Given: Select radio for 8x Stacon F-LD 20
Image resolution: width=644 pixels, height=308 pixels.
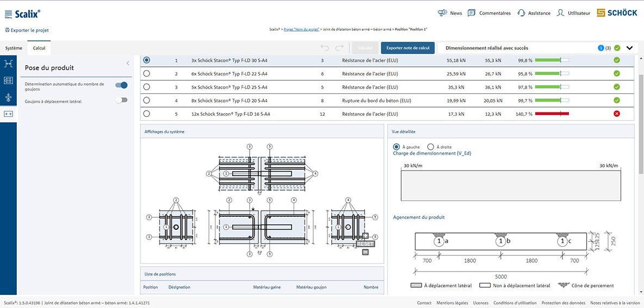Looking at the screenshot, I should (x=147, y=100).
